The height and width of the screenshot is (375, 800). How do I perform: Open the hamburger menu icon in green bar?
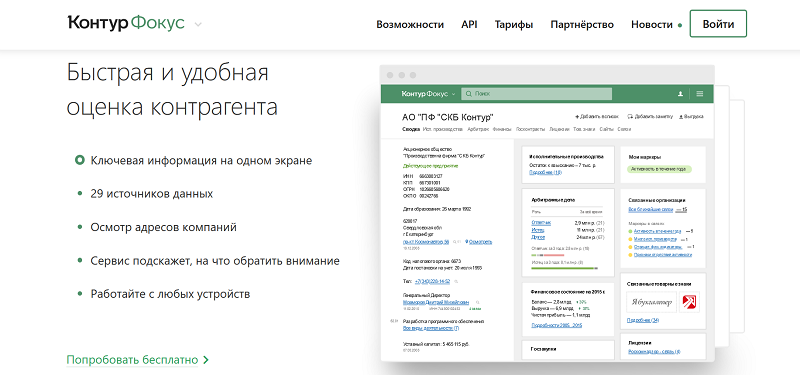point(699,94)
